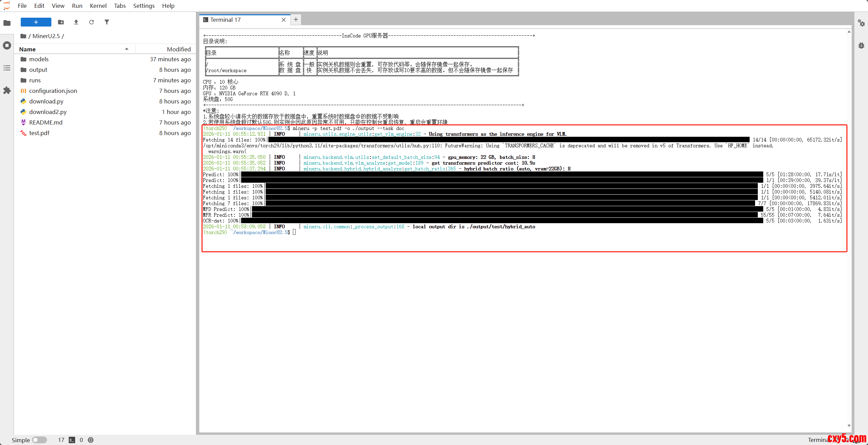Click the Upload Files icon
The image size is (868, 445).
pos(76,22)
